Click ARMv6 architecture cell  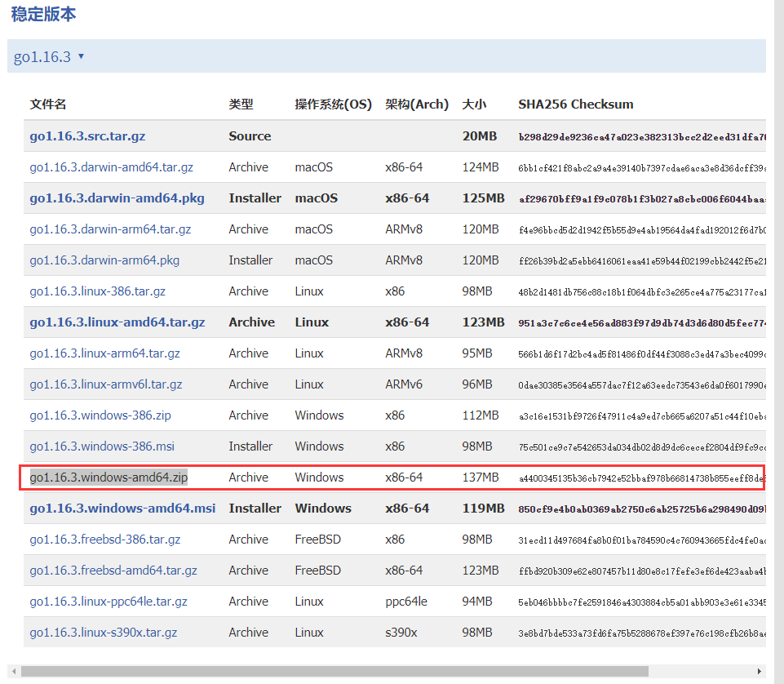[x=404, y=384]
